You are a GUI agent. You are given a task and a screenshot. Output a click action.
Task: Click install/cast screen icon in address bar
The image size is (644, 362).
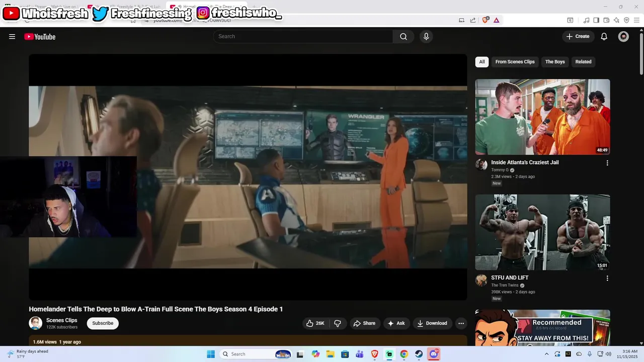461,20
